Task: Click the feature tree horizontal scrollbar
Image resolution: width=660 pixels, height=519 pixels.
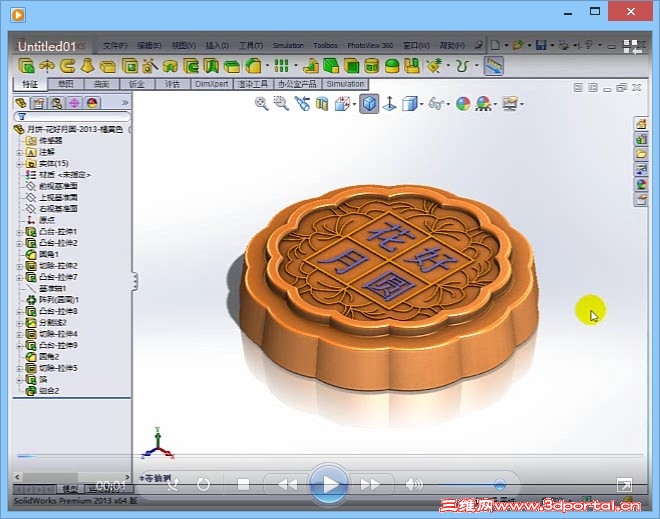Action: pyautogui.click(x=72, y=477)
